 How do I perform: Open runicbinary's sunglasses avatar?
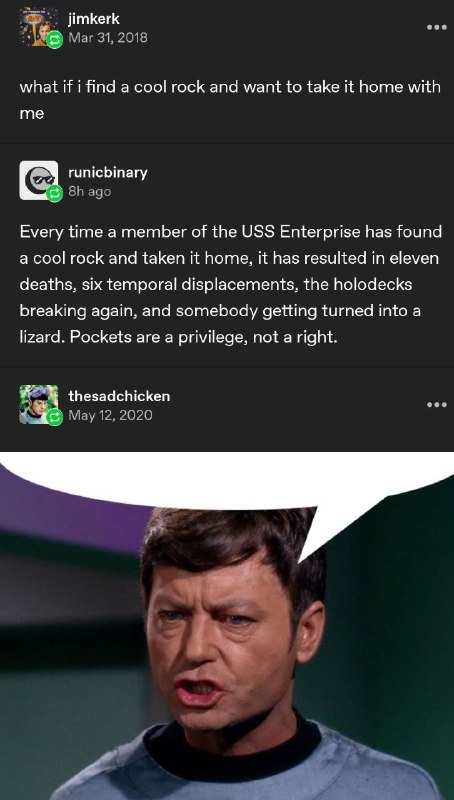click(38, 181)
